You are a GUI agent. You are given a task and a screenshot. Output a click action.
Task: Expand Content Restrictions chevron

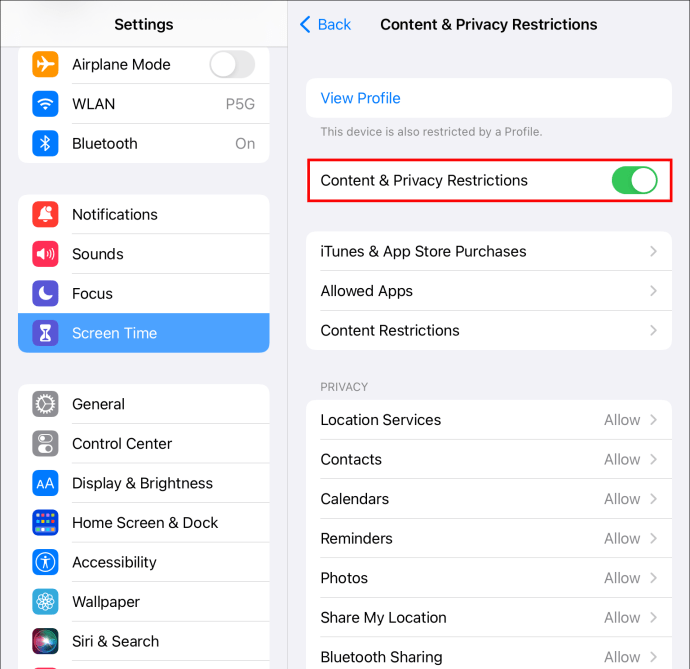pyautogui.click(x=653, y=331)
